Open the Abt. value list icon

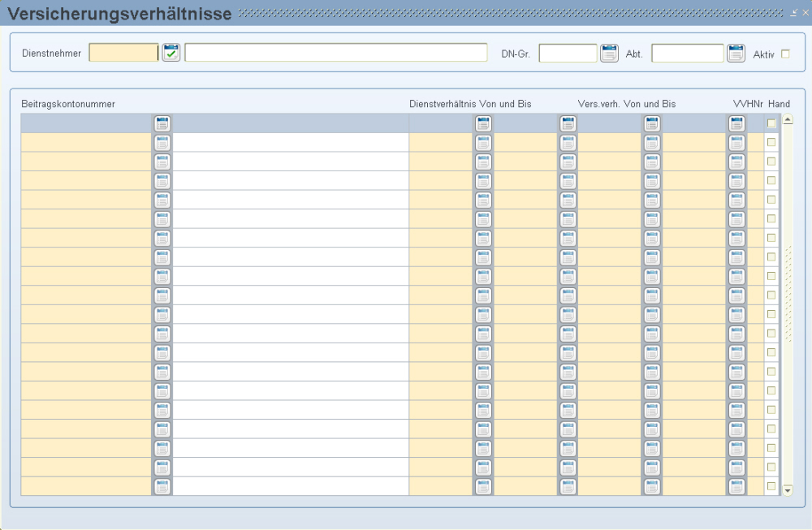(736, 54)
